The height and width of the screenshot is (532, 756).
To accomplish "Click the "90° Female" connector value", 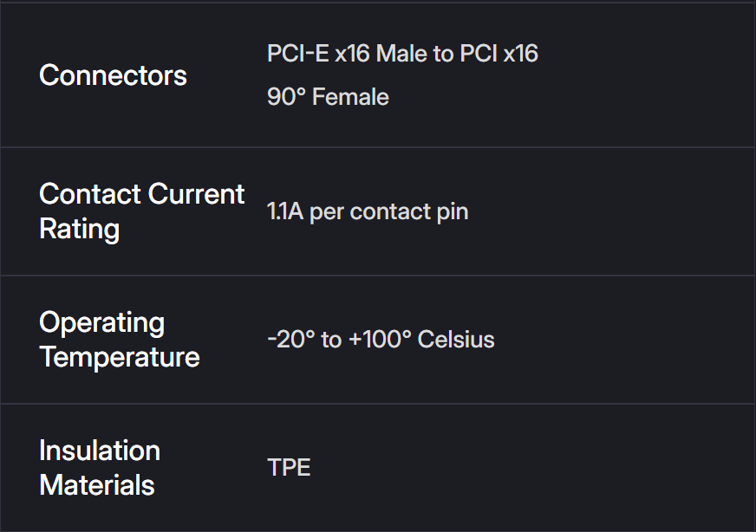I will pyautogui.click(x=328, y=97).
